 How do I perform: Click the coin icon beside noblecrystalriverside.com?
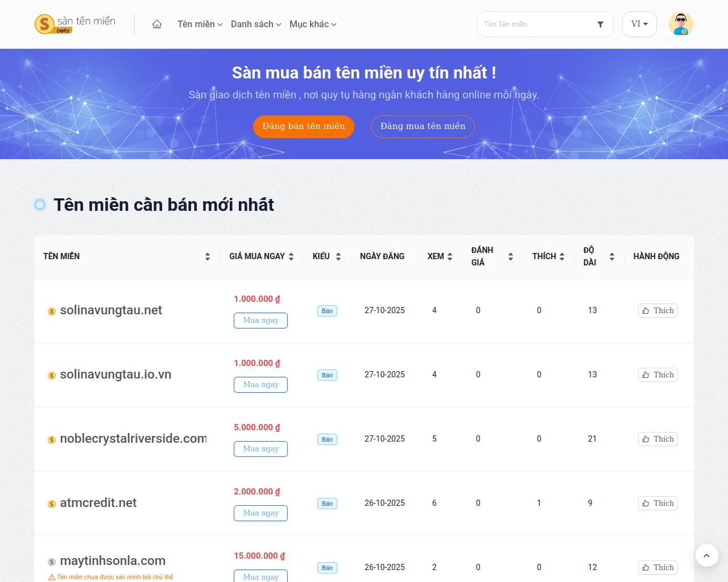(x=52, y=439)
